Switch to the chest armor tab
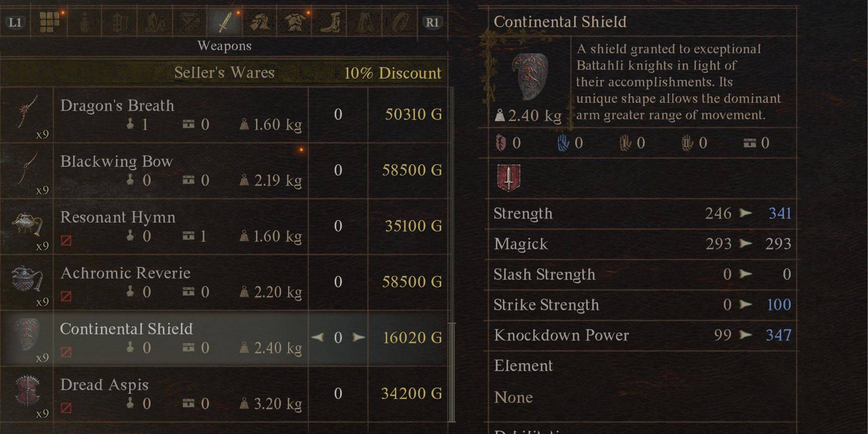The width and height of the screenshot is (868, 434). point(295,22)
